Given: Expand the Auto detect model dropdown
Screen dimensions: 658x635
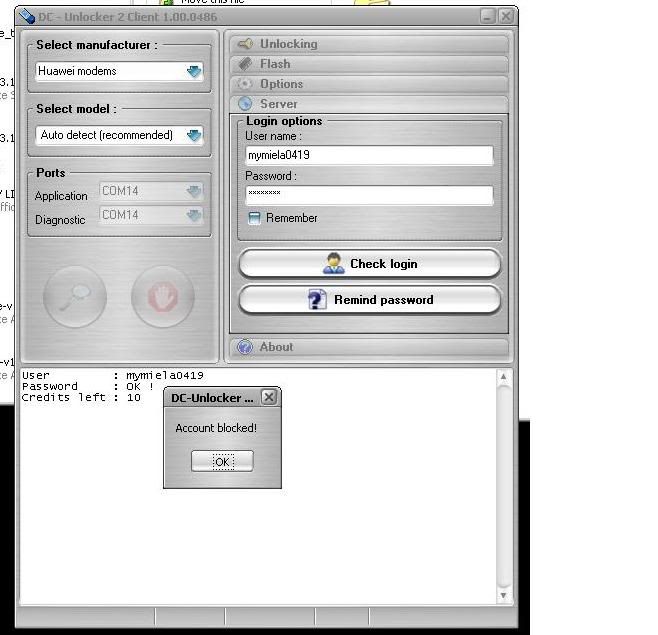Looking at the screenshot, I should (194, 135).
